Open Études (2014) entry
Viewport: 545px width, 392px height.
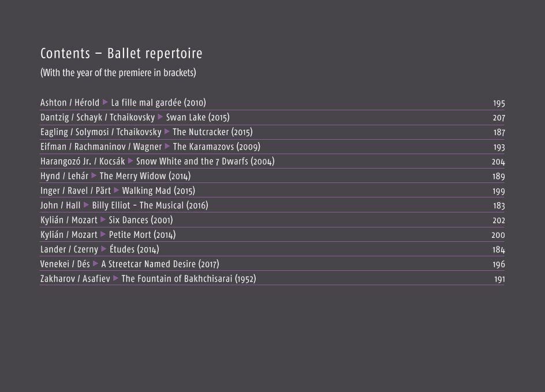pos(272,249)
